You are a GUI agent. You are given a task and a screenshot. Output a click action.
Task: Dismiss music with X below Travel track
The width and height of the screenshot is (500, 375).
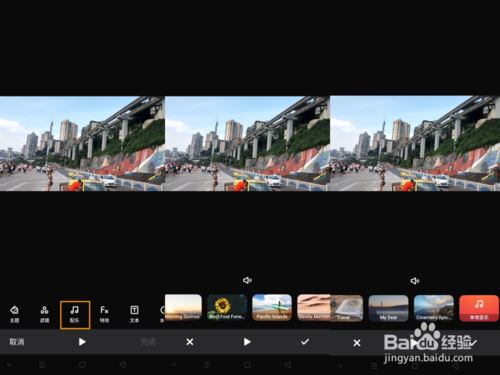(357, 343)
